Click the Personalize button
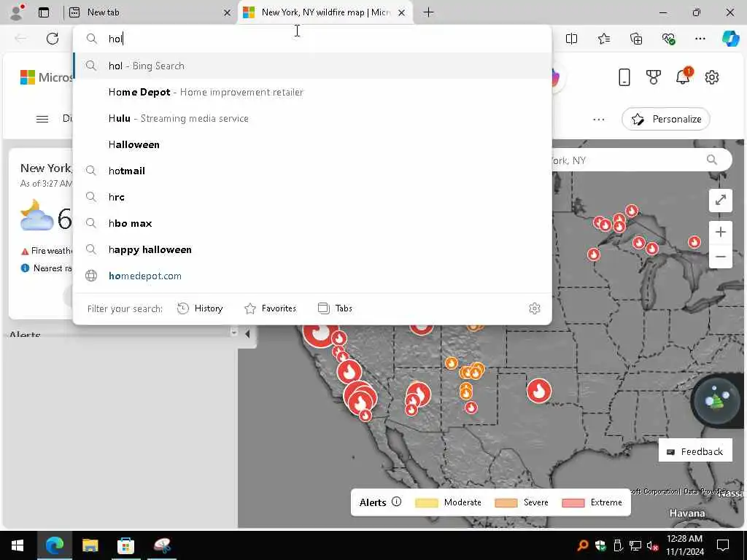Screen dimensions: 747x560 (x=665, y=119)
